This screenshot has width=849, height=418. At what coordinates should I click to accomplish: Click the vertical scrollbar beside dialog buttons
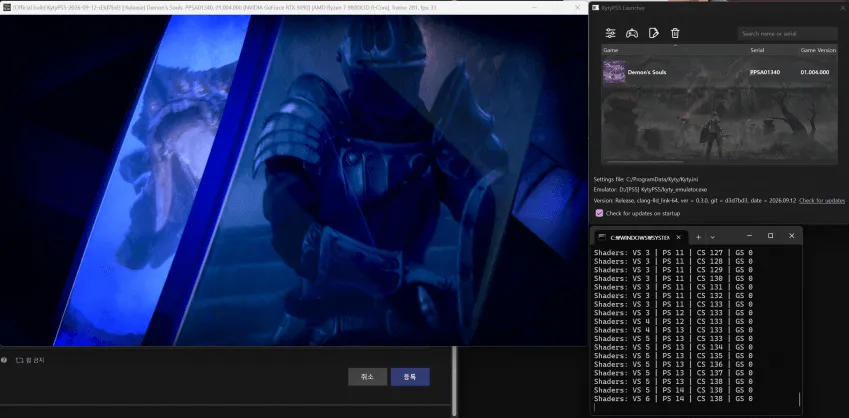click(x=454, y=382)
